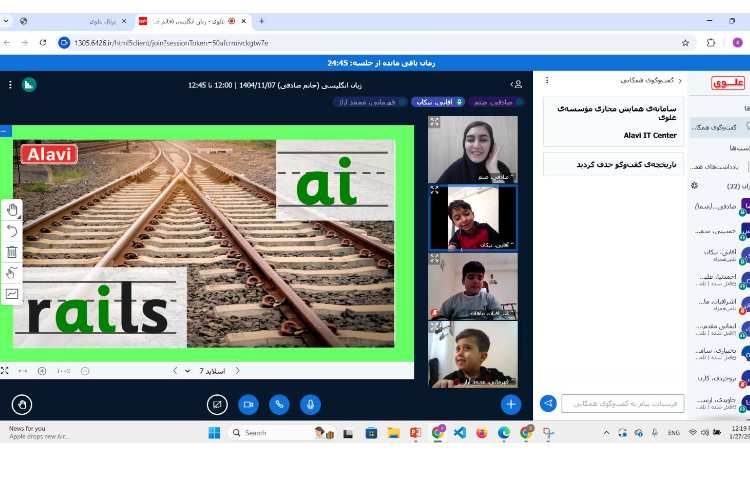Fullscreen the teacher's webcam video
The width and height of the screenshot is (750, 480).
click(434, 122)
